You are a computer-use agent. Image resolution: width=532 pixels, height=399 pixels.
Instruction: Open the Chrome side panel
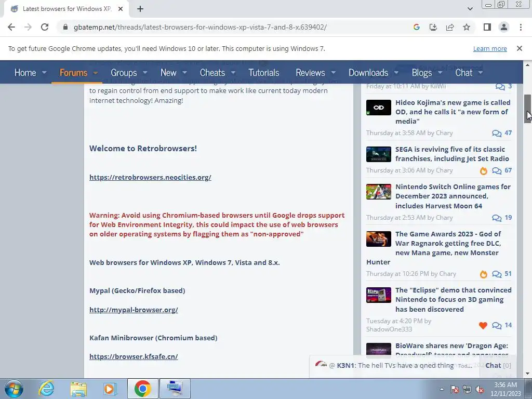point(487,27)
